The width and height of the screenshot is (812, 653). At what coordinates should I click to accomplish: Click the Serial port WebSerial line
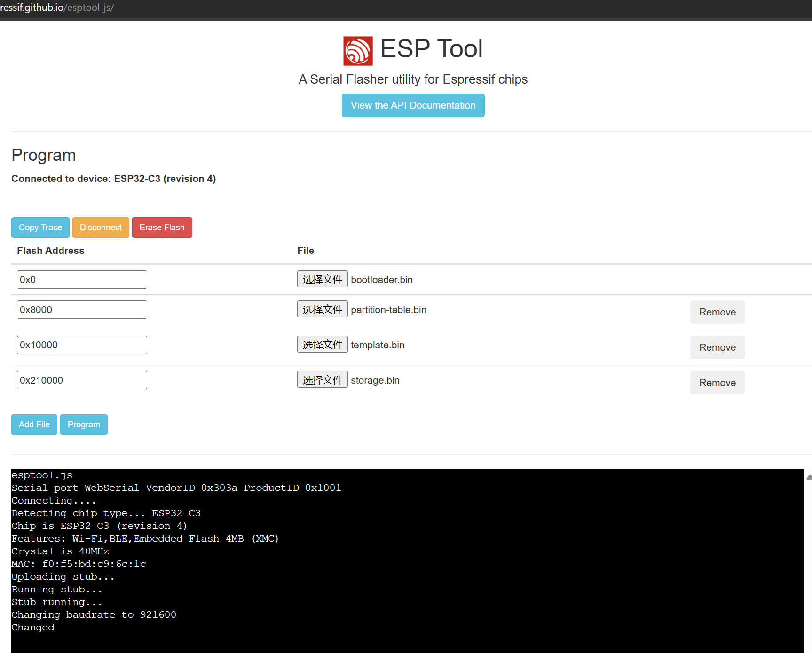tap(176, 488)
